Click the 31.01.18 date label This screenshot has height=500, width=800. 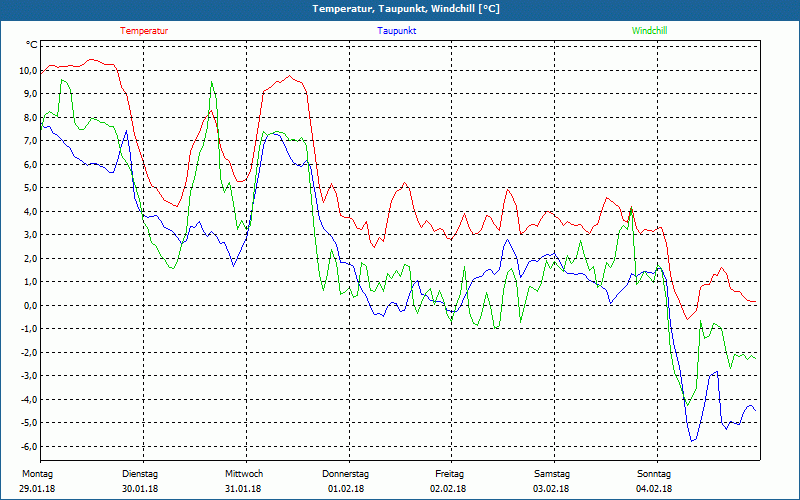coord(243,489)
